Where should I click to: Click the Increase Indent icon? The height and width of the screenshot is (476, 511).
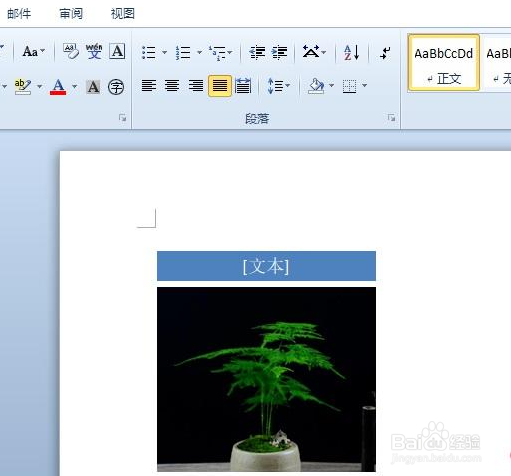click(279, 52)
